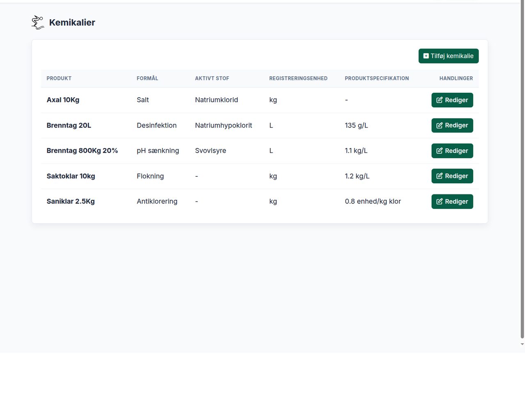Click the Kemikalier page heading

pos(72,23)
